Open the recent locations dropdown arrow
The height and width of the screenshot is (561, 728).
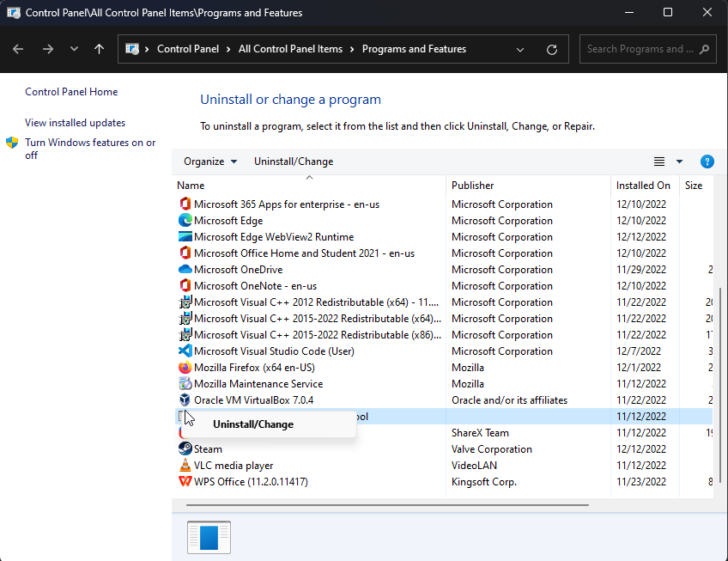[74, 49]
